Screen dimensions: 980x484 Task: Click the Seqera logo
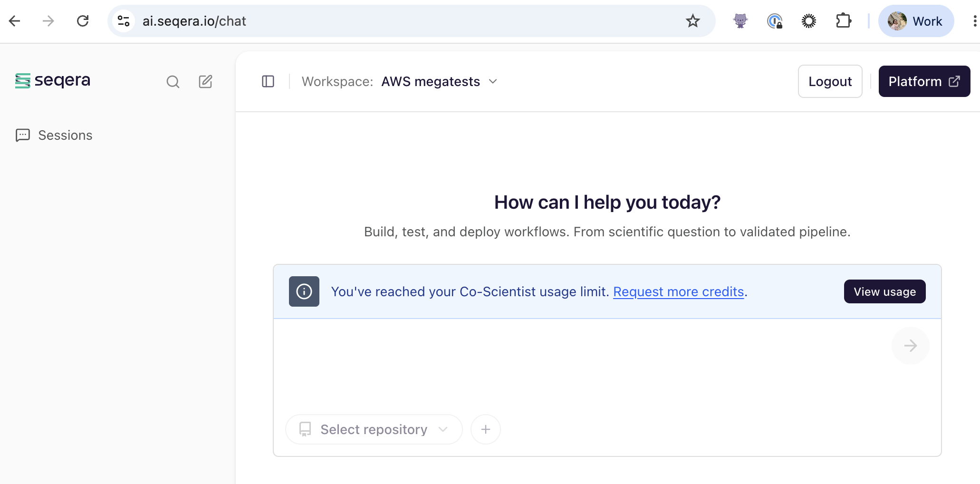(53, 81)
